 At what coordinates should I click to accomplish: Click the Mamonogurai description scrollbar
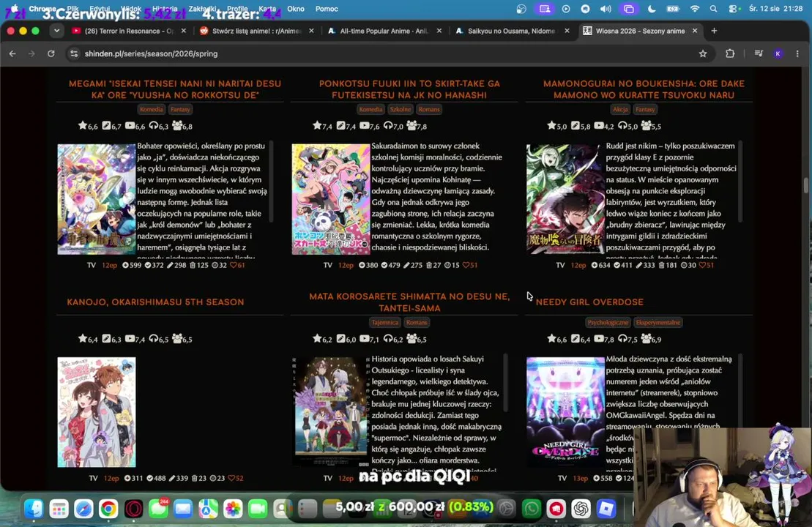[x=740, y=182]
